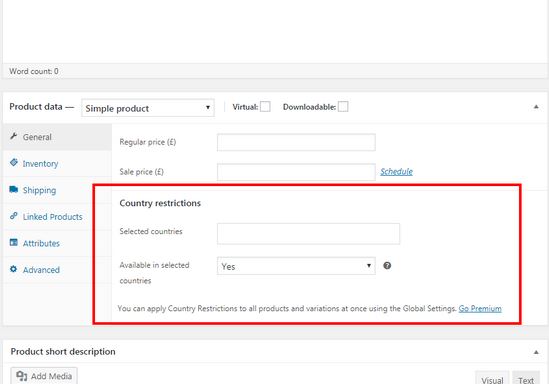Image resolution: width=549 pixels, height=384 pixels.
Task: Follow the Go Premium link
Action: (x=480, y=308)
